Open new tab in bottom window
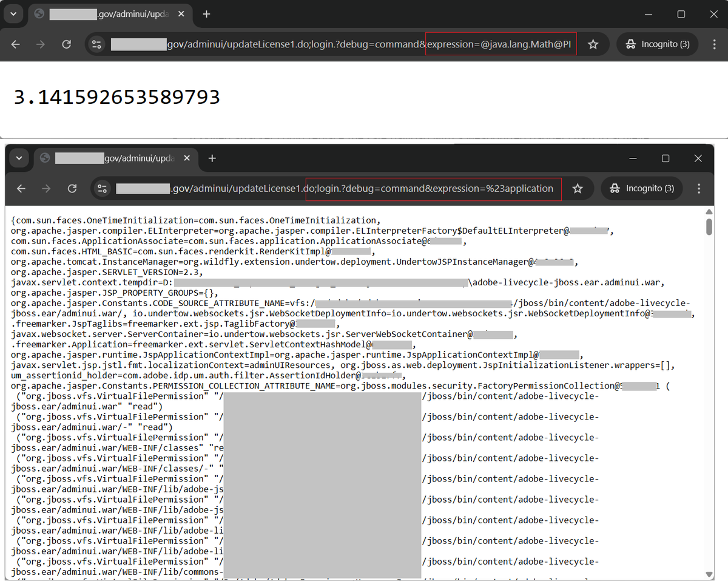The height and width of the screenshot is (581, 728). click(x=212, y=158)
